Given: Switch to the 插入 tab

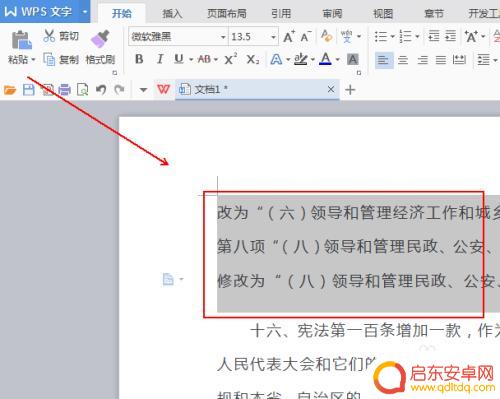Looking at the screenshot, I should click(x=172, y=14).
